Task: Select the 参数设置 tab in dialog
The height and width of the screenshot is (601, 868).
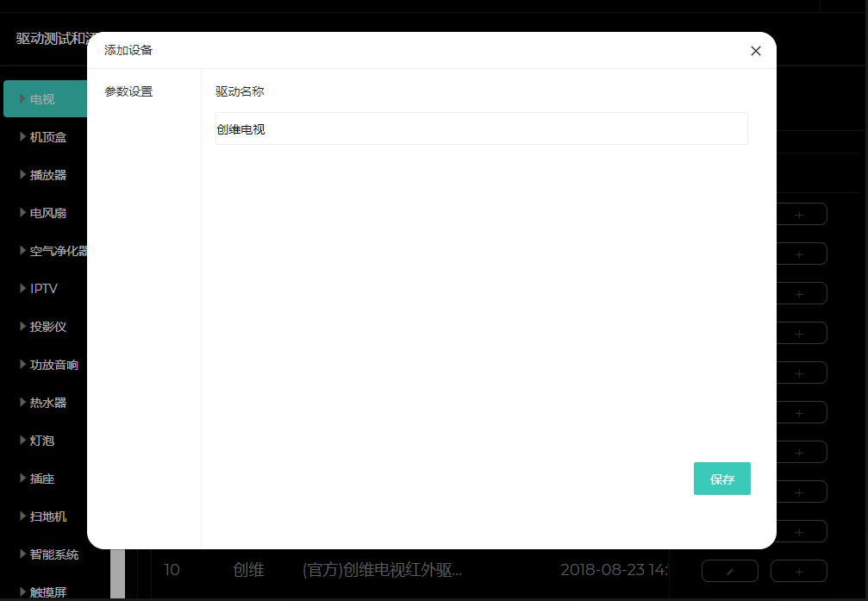Action: 128,91
